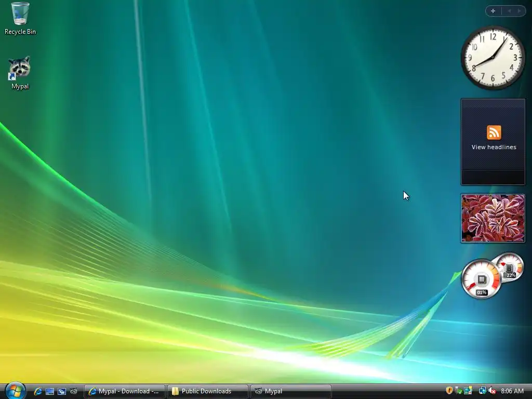This screenshot has width=532, height=399.
Task: Click the Sidebar previous gadgets page arrow
Action: (509, 11)
